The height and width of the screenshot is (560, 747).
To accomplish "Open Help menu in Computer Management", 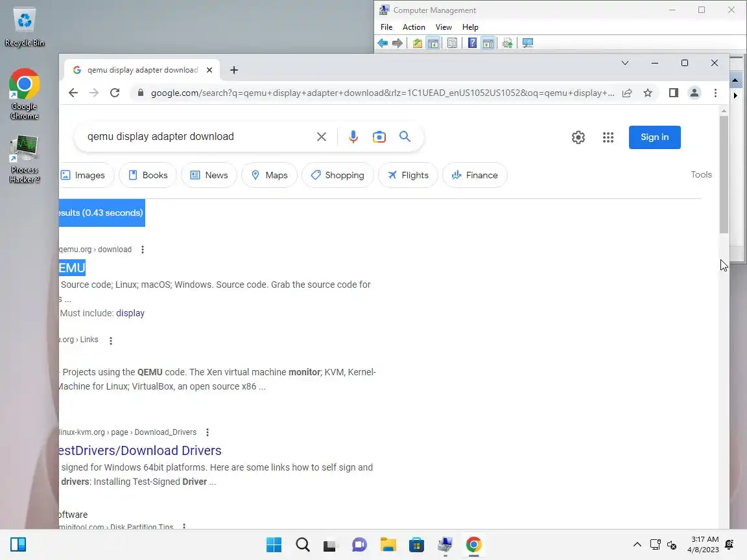I will (x=469, y=27).
